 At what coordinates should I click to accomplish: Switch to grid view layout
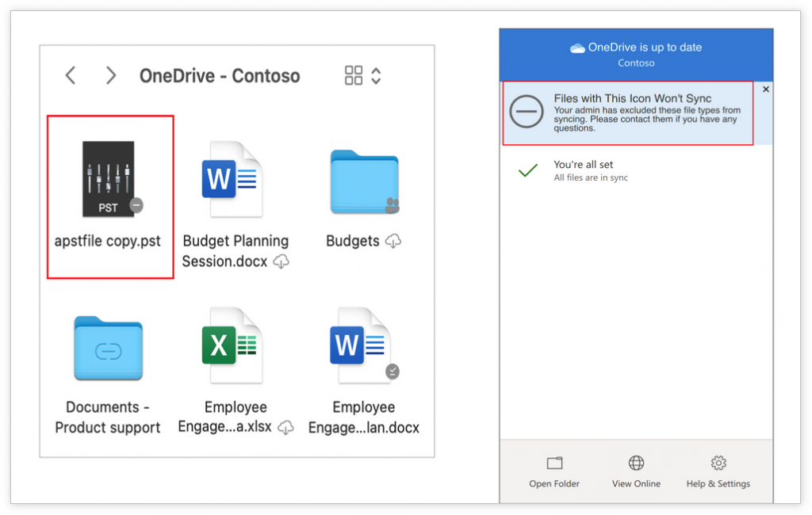[353, 75]
